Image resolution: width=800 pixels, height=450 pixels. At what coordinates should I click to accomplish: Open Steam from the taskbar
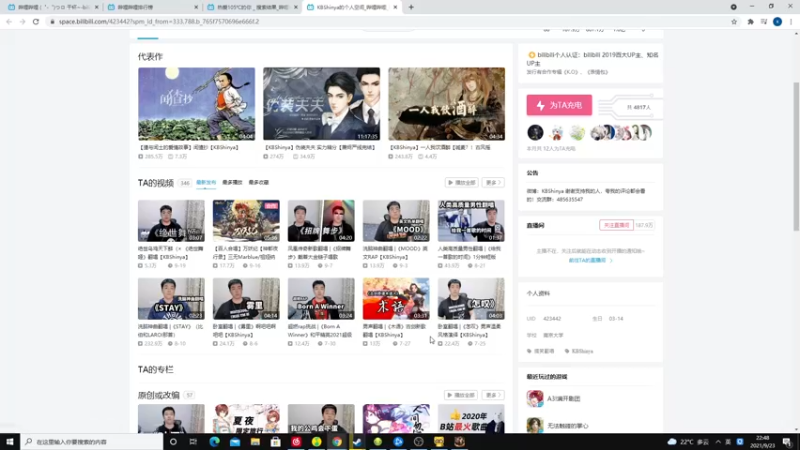point(357,442)
